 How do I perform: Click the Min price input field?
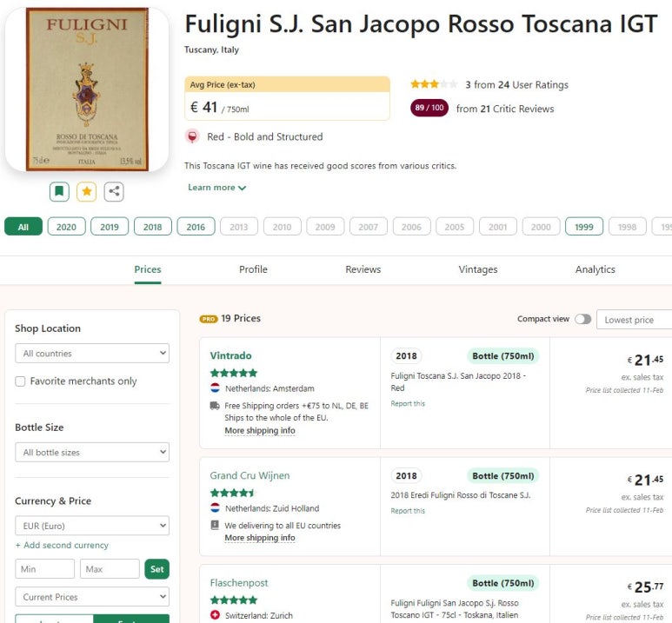[x=44, y=569]
